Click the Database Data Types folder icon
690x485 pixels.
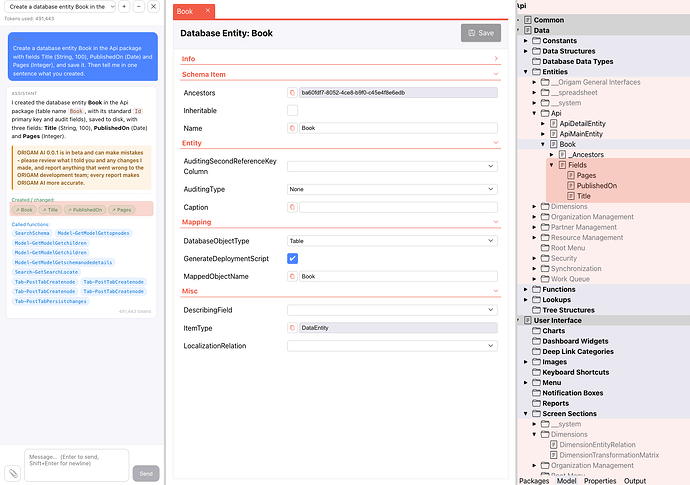click(536, 61)
